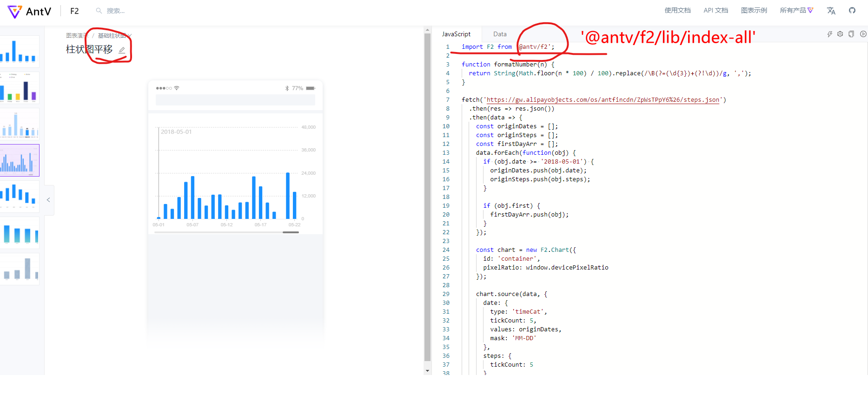Click line number 24 in gutter

point(446,250)
